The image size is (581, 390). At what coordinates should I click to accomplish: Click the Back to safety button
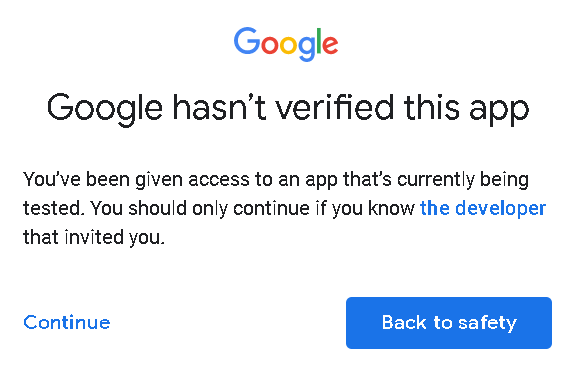(449, 323)
